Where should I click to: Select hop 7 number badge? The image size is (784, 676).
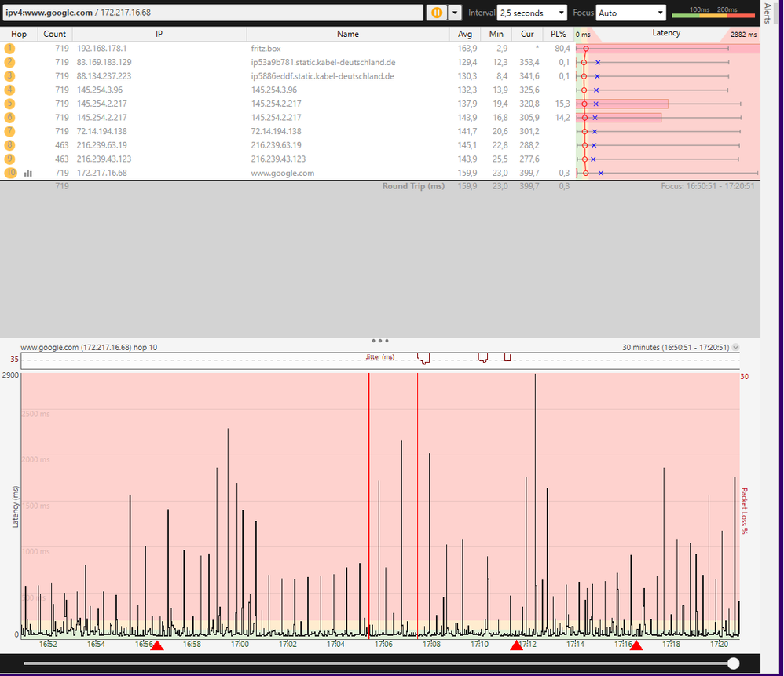pos(10,131)
